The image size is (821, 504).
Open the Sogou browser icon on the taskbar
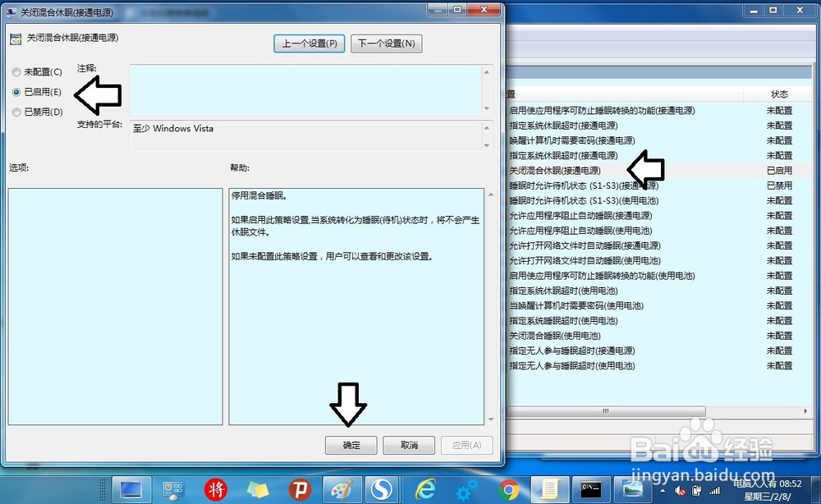381,490
